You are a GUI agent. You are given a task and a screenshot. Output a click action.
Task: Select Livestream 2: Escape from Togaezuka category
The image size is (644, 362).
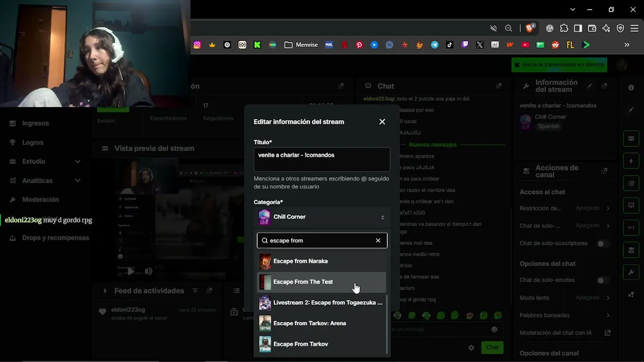321,303
